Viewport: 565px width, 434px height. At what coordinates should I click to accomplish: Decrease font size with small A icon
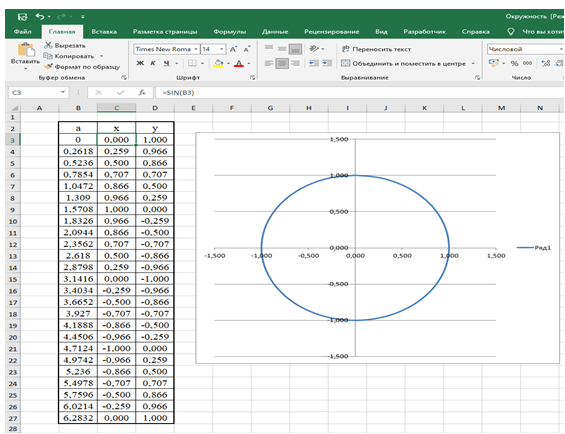click(247, 49)
